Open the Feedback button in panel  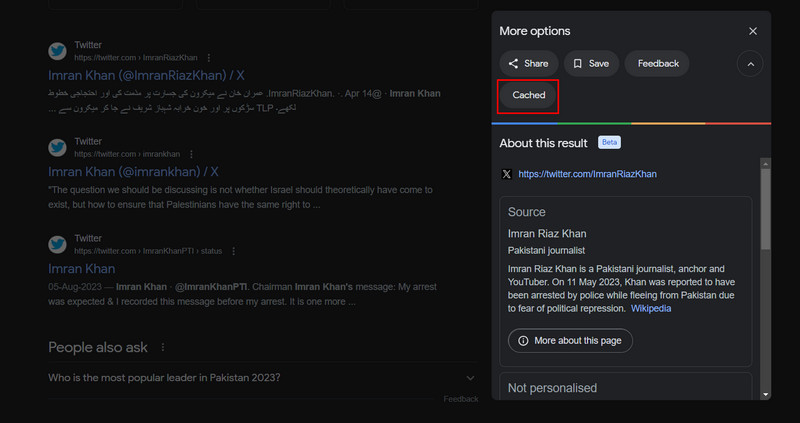coord(657,64)
